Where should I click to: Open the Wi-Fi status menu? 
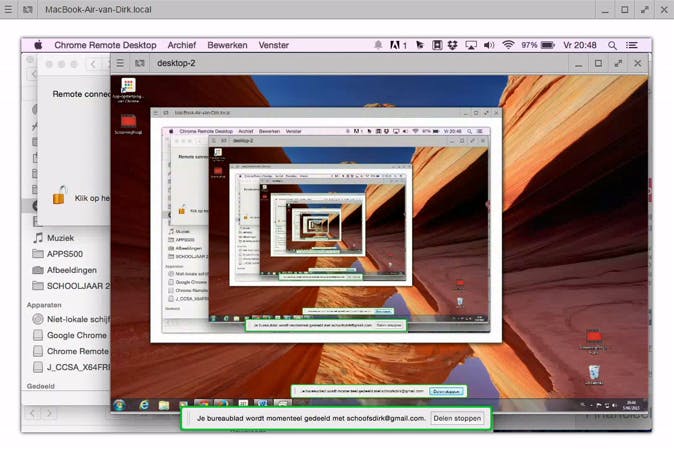click(x=508, y=45)
